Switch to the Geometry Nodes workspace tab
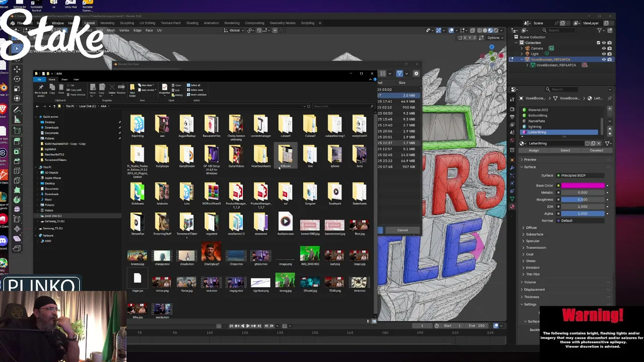The height and width of the screenshot is (362, 644). (x=282, y=23)
